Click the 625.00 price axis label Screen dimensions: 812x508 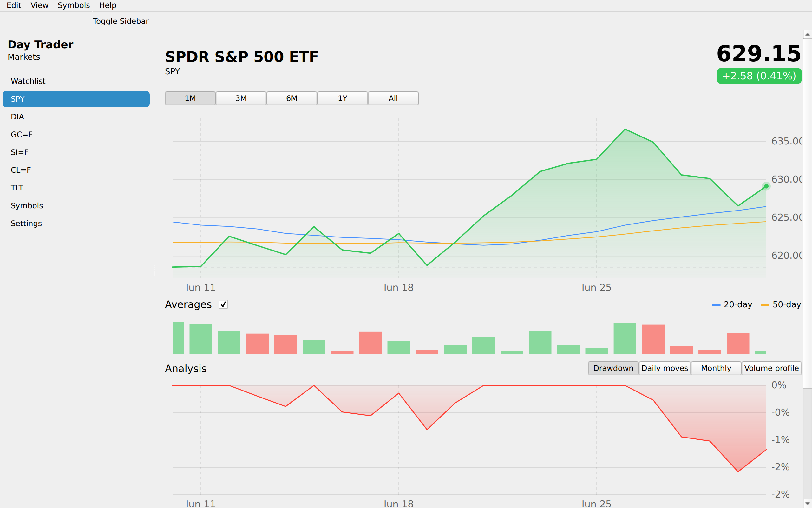pos(787,218)
